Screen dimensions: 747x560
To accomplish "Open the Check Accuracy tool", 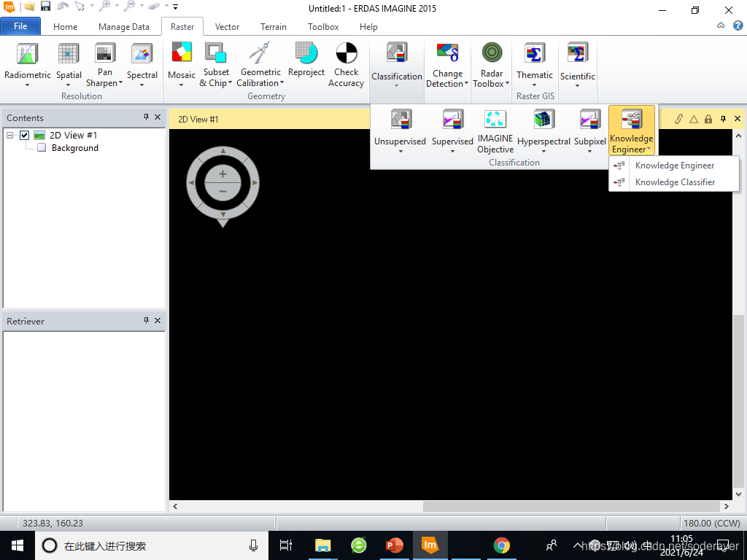I will tap(347, 52).
